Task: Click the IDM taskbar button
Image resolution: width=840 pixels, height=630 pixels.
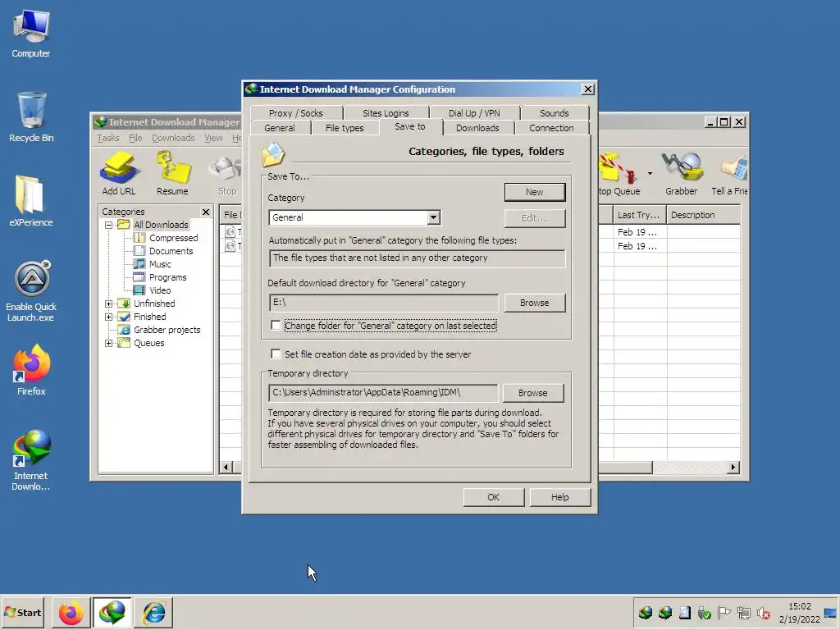Action: (112, 612)
